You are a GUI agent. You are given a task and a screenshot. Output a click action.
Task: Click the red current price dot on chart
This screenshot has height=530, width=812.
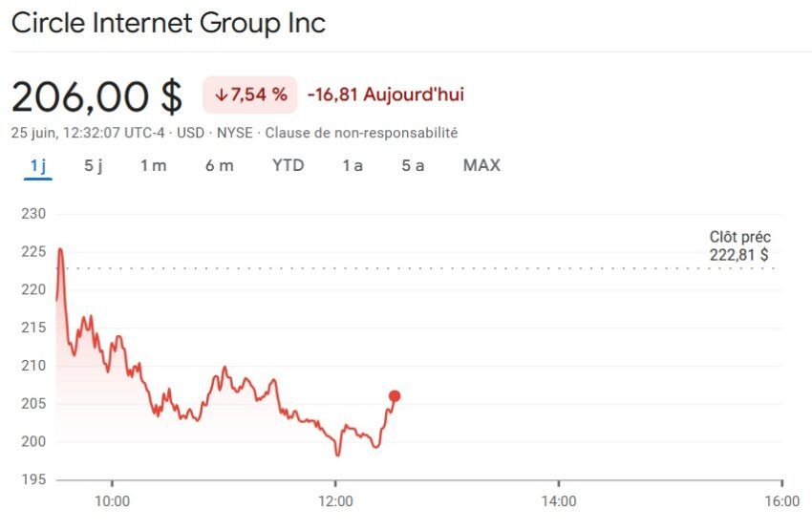click(x=395, y=396)
